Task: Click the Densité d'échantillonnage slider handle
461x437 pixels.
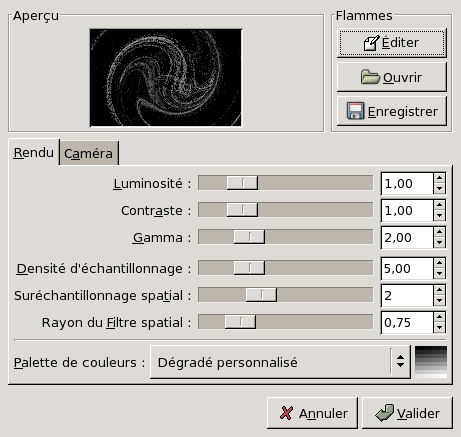Action: click(x=249, y=268)
